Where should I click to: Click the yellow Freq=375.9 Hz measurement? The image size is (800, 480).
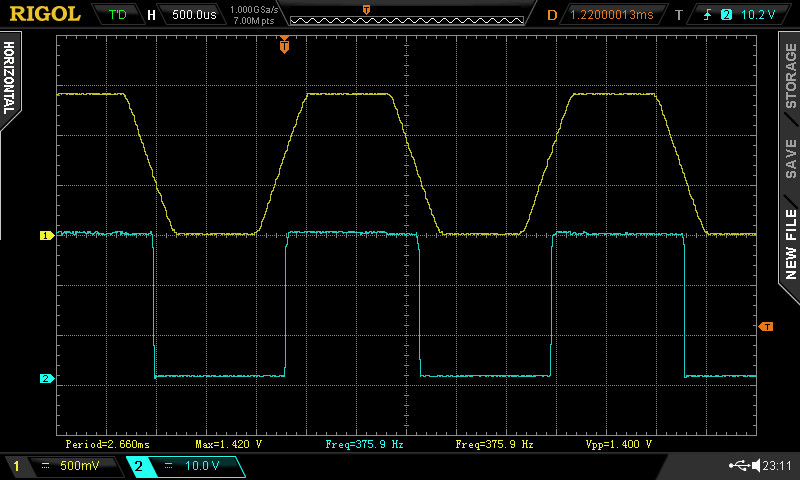tap(494, 444)
